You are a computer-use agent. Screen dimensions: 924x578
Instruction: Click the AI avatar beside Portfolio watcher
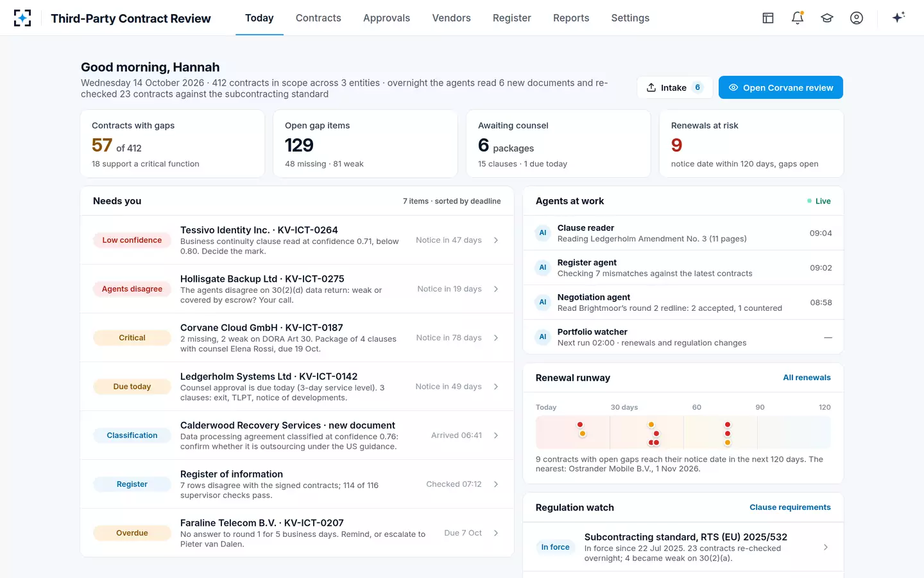(x=543, y=337)
